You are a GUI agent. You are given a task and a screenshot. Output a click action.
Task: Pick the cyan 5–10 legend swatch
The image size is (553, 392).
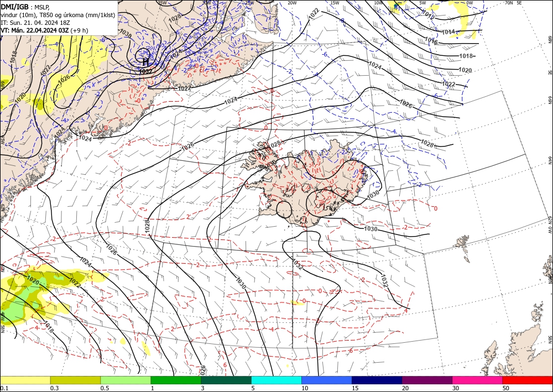[x=276, y=380]
